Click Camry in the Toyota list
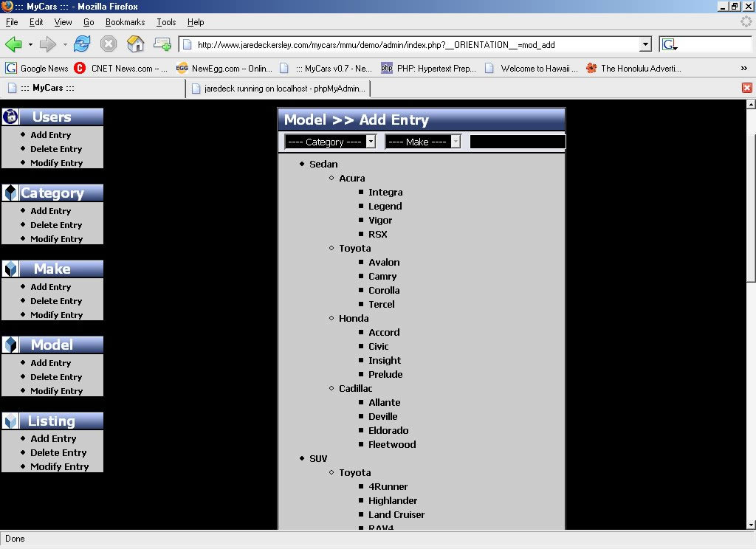This screenshot has height=549, width=756. (382, 276)
